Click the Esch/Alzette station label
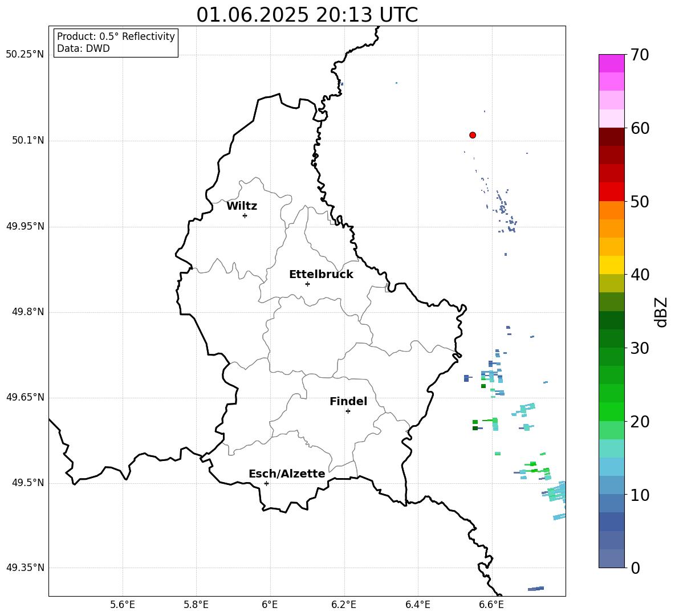This screenshot has width=675, height=616. (x=287, y=474)
